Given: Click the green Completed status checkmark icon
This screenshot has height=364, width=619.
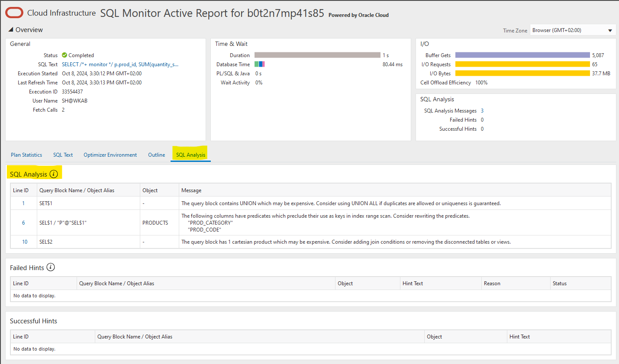Looking at the screenshot, I should pos(65,55).
